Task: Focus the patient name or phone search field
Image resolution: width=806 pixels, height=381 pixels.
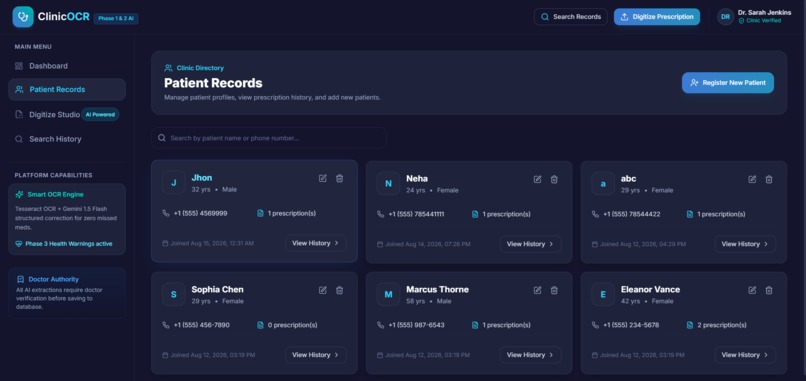Action: click(x=268, y=138)
